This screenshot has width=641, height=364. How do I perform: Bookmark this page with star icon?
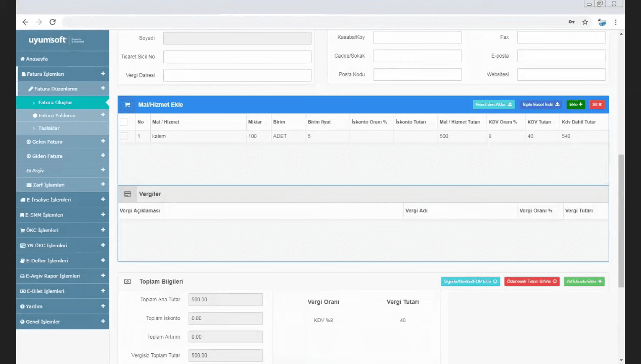585,22
